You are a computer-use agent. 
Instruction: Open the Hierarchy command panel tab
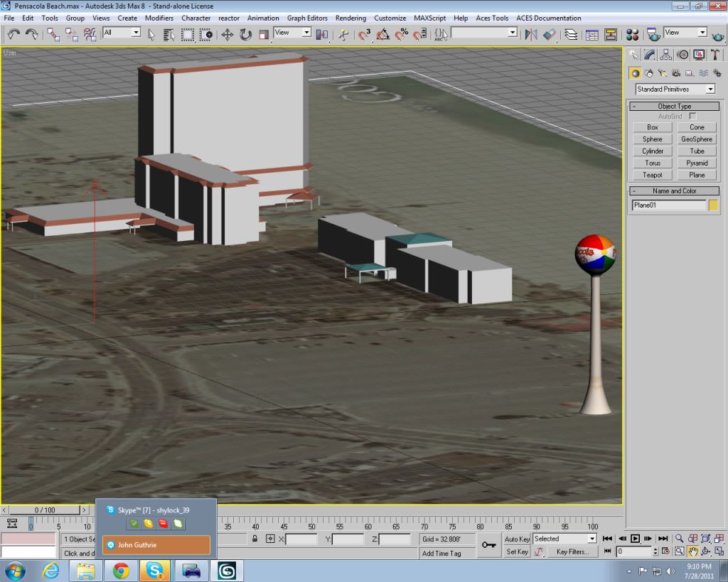pos(666,55)
